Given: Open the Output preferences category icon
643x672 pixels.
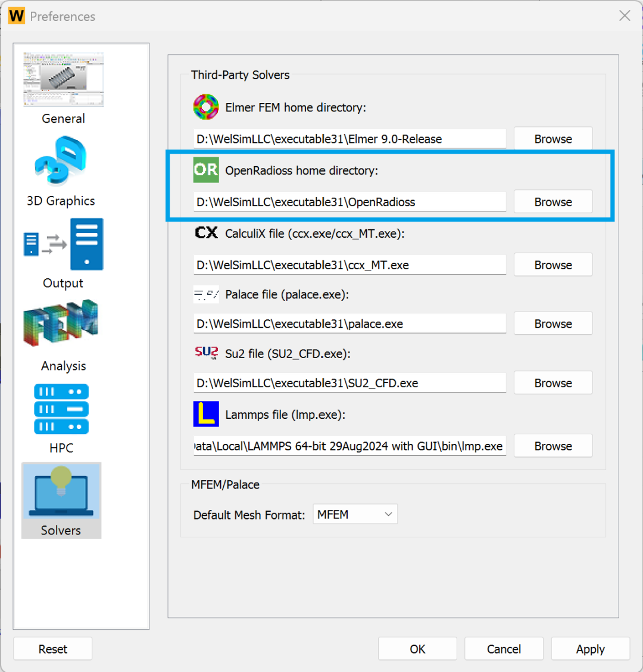Looking at the screenshot, I should click(63, 244).
